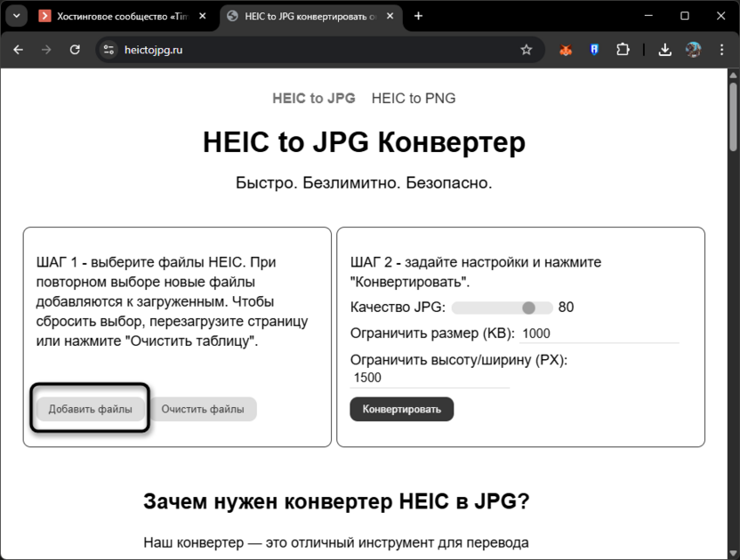Open a new browser tab

click(418, 16)
